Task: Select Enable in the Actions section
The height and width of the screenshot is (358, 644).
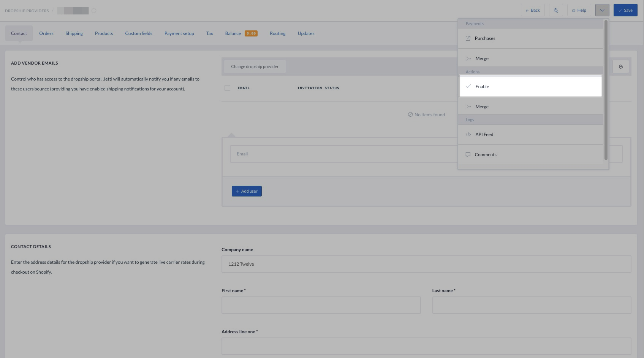Action: 530,87
